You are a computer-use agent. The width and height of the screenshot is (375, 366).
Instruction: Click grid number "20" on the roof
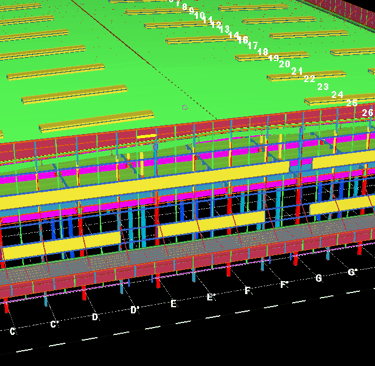click(x=285, y=64)
